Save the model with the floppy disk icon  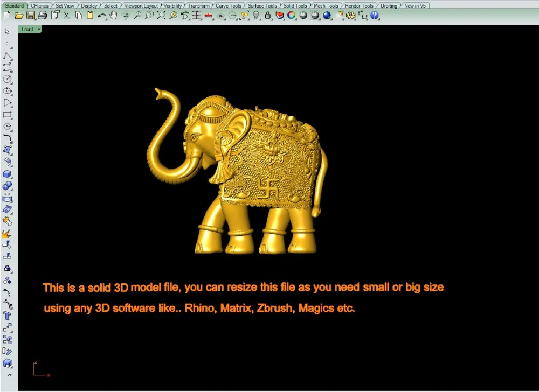pos(31,16)
